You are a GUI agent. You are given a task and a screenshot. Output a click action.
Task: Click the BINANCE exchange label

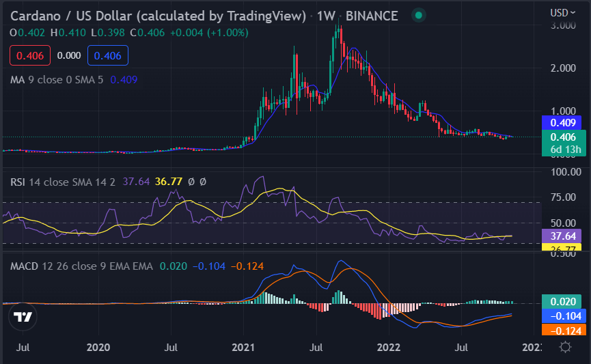372,16
